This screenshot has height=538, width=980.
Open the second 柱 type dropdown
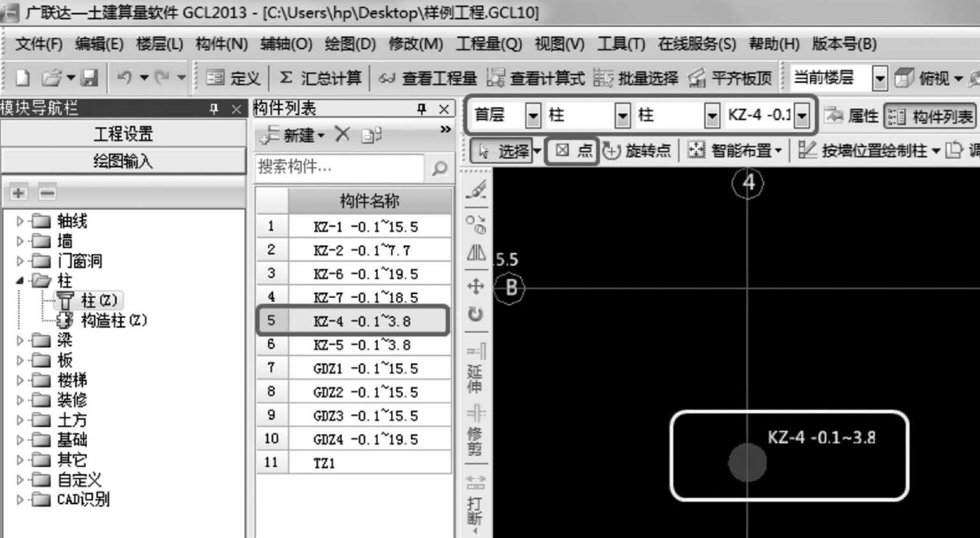711,116
